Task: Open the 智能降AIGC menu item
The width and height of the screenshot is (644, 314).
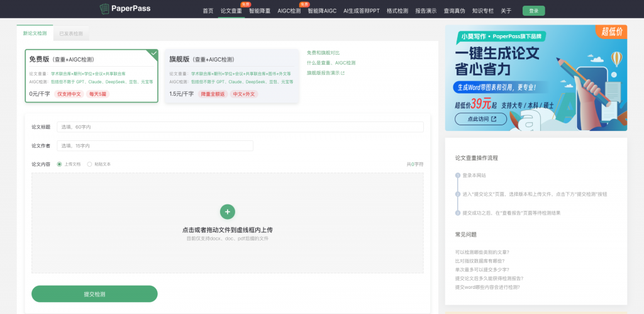Action: point(322,11)
